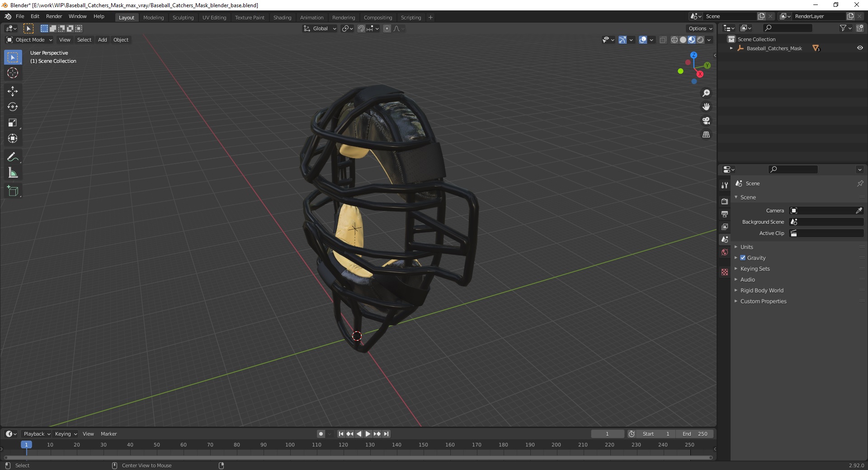Toggle snapping magnet
The width and height of the screenshot is (868, 470).
click(x=361, y=28)
